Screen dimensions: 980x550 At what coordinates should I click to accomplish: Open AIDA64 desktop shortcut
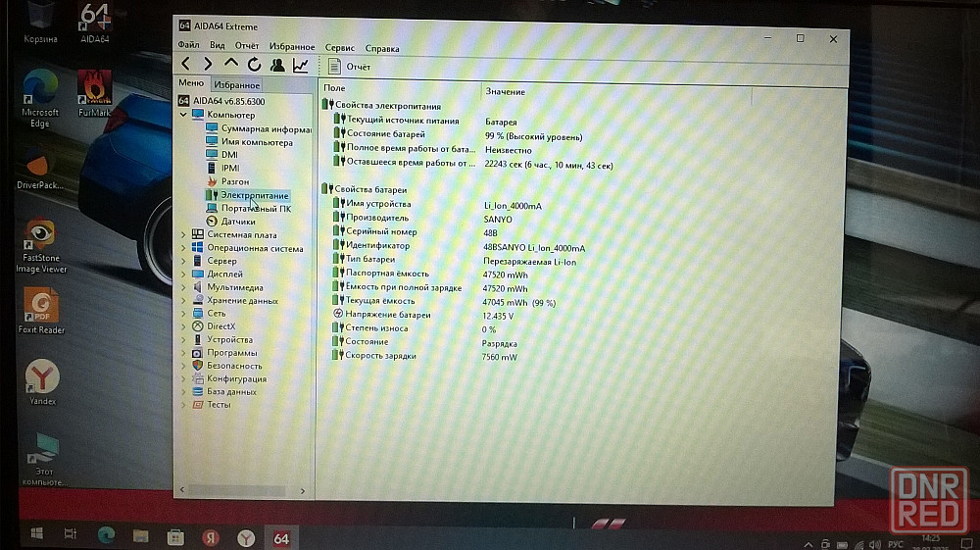click(94, 24)
